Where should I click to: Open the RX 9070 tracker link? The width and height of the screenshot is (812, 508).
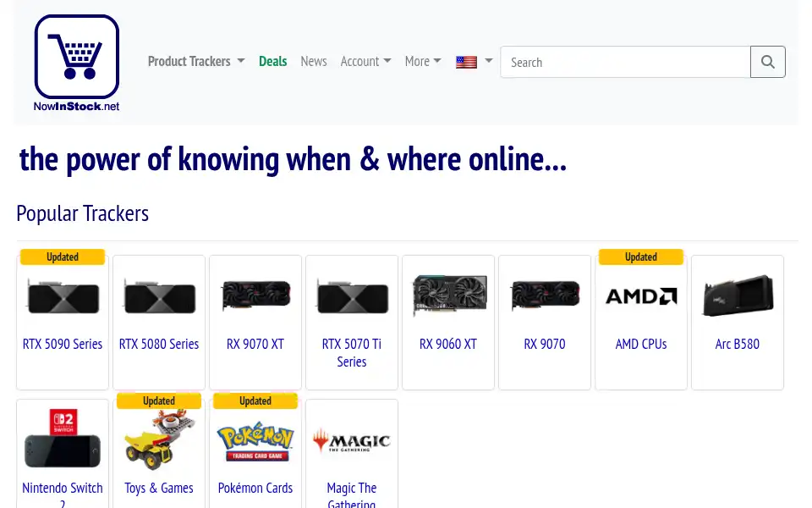click(545, 345)
